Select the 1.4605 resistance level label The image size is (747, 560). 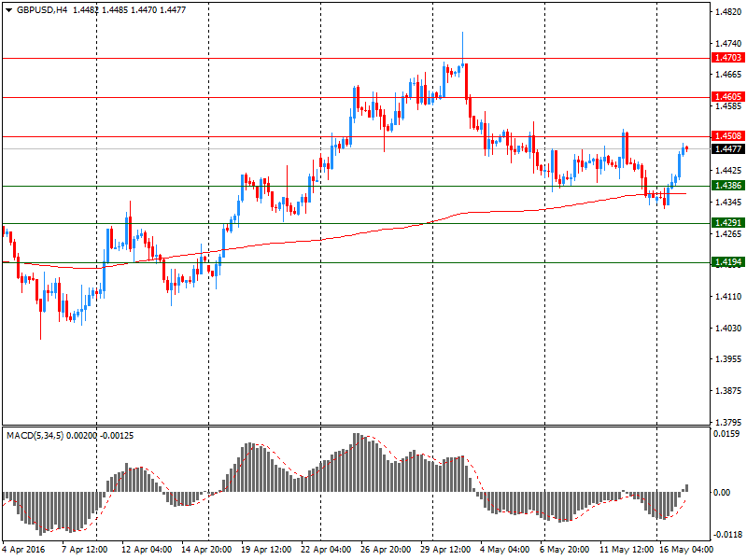pyautogui.click(x=728, y=97)
